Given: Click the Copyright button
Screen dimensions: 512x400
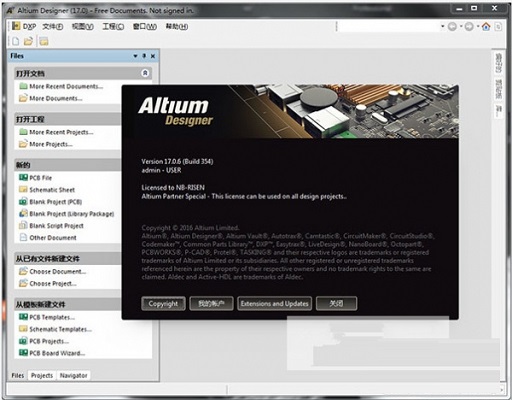Looking at the screenshot, I should point(163,303).
